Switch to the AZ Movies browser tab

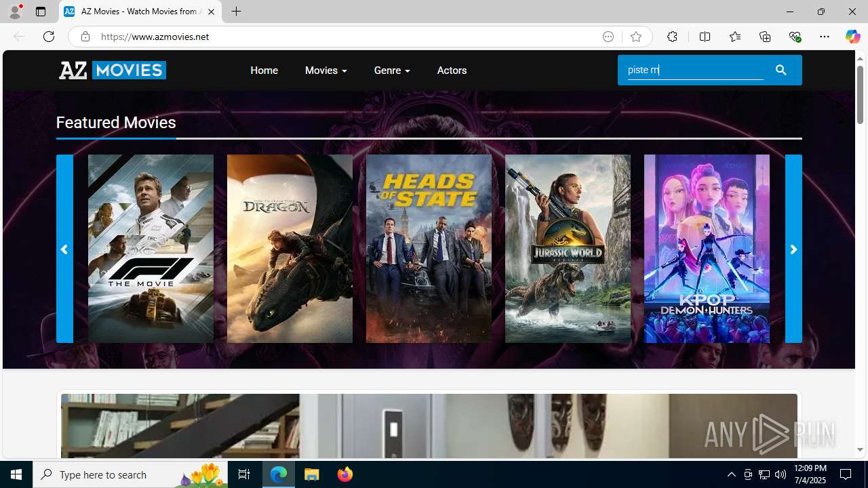point(140,12)
